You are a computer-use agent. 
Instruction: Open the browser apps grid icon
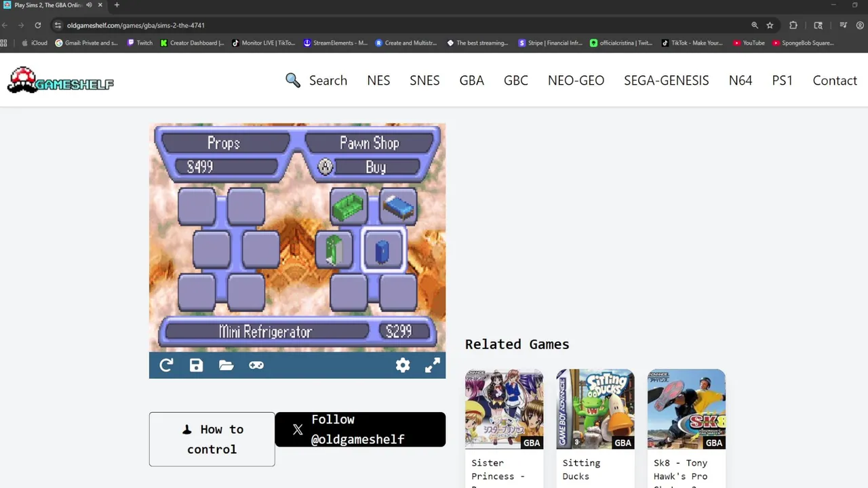[4, 43]
